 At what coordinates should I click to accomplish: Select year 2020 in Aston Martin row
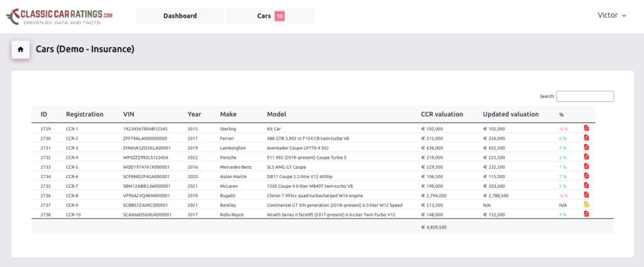coord(192,176)
